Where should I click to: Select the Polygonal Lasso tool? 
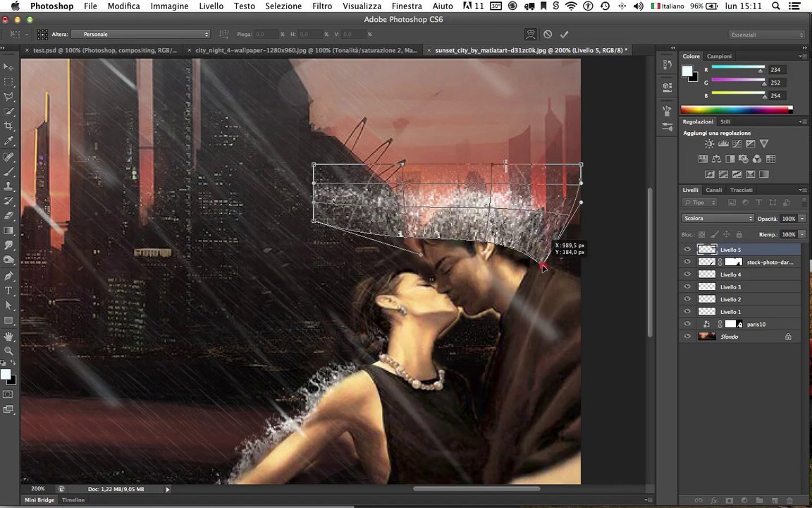click(x=8, y=97)
